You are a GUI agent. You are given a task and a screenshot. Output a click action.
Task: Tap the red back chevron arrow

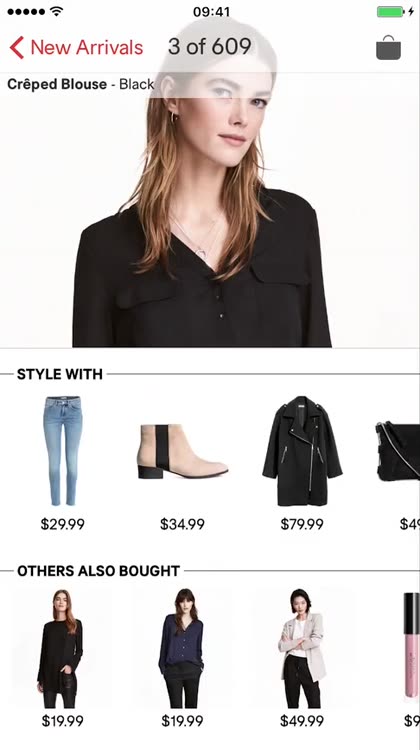pos(16,47)
